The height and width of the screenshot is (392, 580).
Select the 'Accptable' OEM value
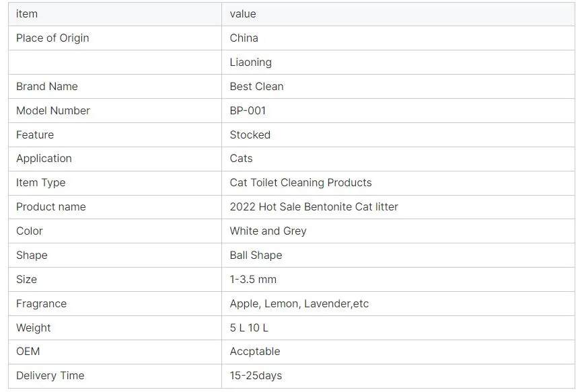254,351
